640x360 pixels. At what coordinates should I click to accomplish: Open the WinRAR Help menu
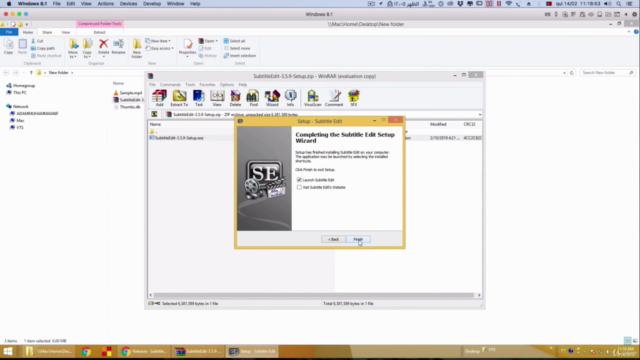(243, 84)
